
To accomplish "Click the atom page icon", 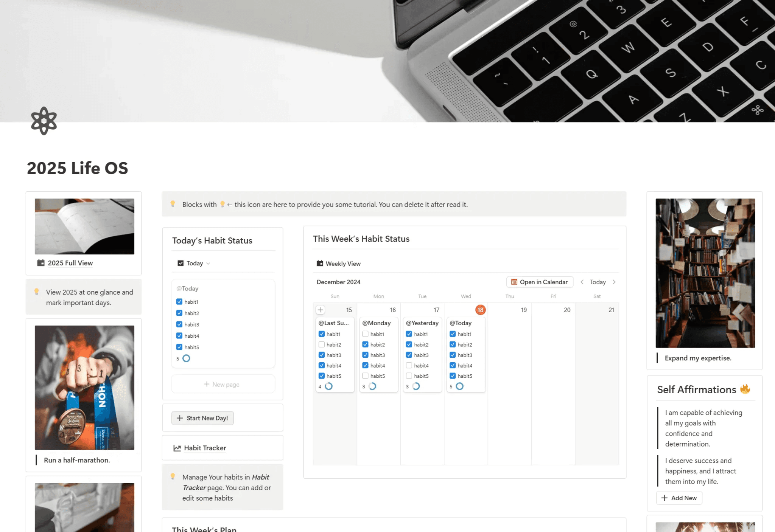I will pyautogui.click(x=44, y=121).
